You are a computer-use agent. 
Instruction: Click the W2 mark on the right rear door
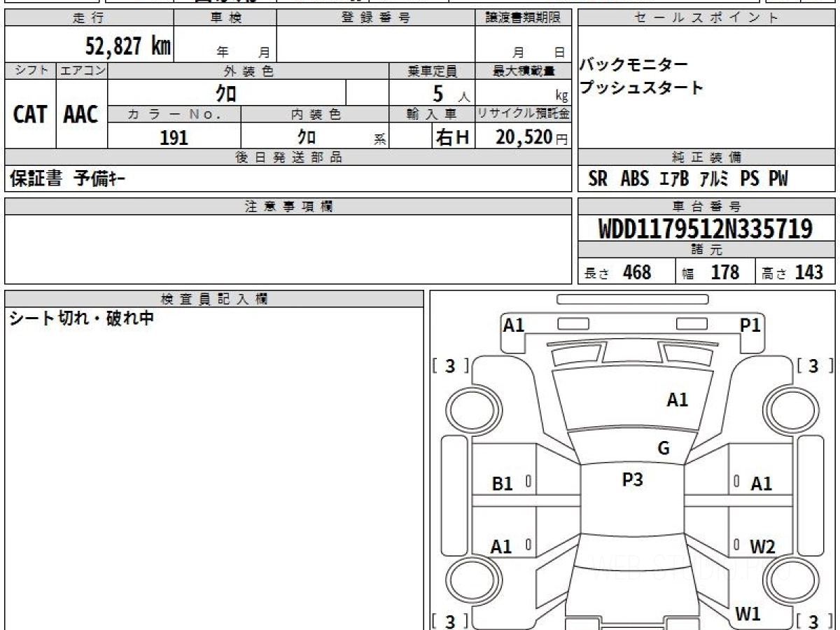click(x=762, y=547)
